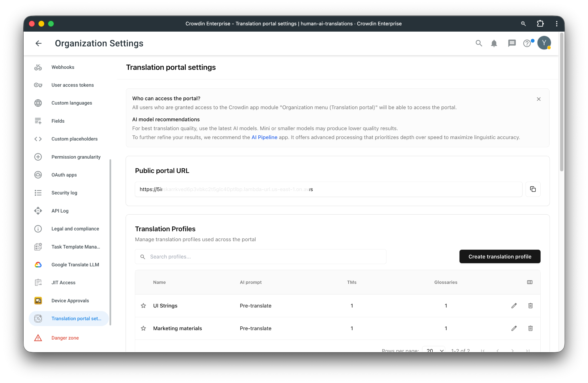
Task: Click the Device Approvals icon
Action: [38, 301]
